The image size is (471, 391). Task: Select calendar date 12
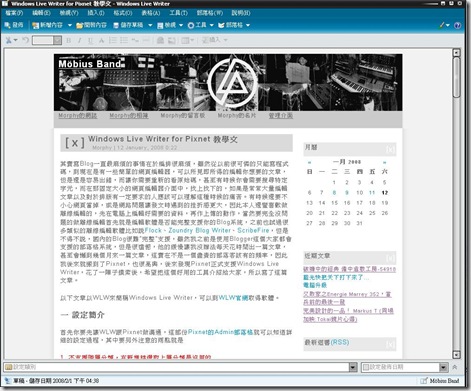click(x=385, y=192)
